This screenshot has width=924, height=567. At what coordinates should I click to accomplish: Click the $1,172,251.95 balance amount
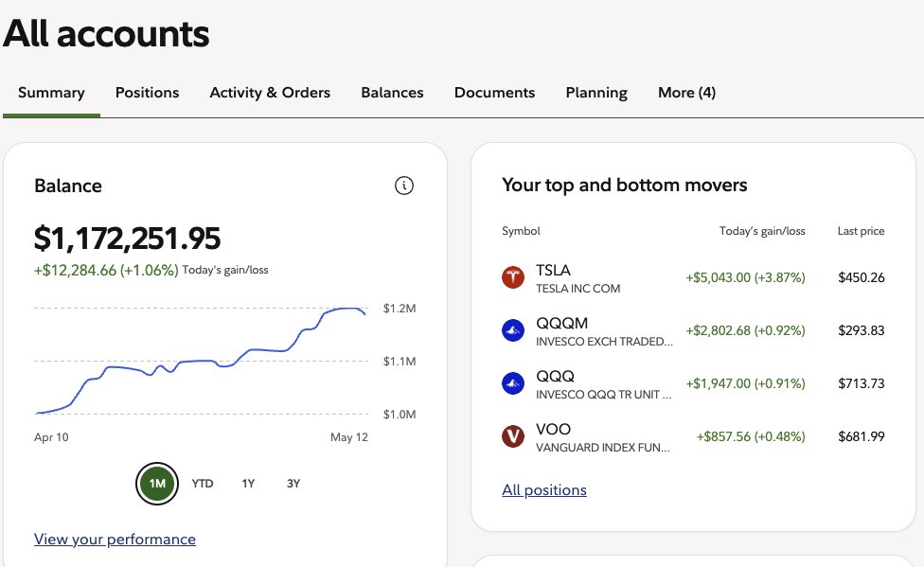(127, 239)
